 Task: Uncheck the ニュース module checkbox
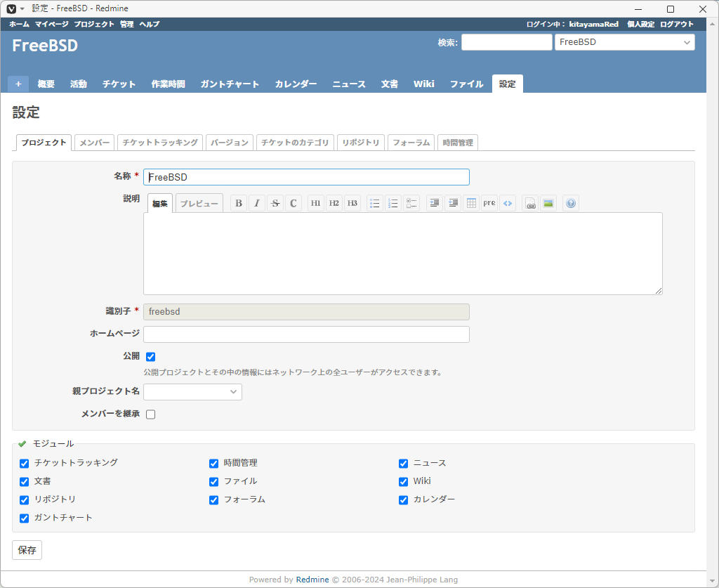404,464
